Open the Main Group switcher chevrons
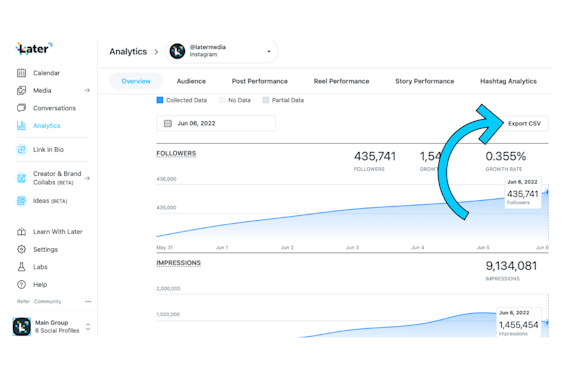 point(88,327)
